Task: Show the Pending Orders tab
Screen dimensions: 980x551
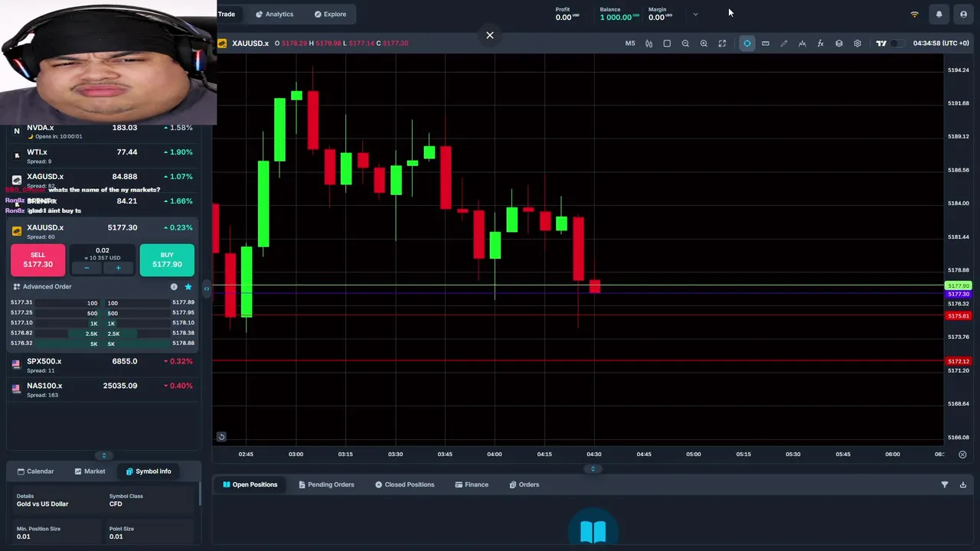Action: click(x=326, y=484)
